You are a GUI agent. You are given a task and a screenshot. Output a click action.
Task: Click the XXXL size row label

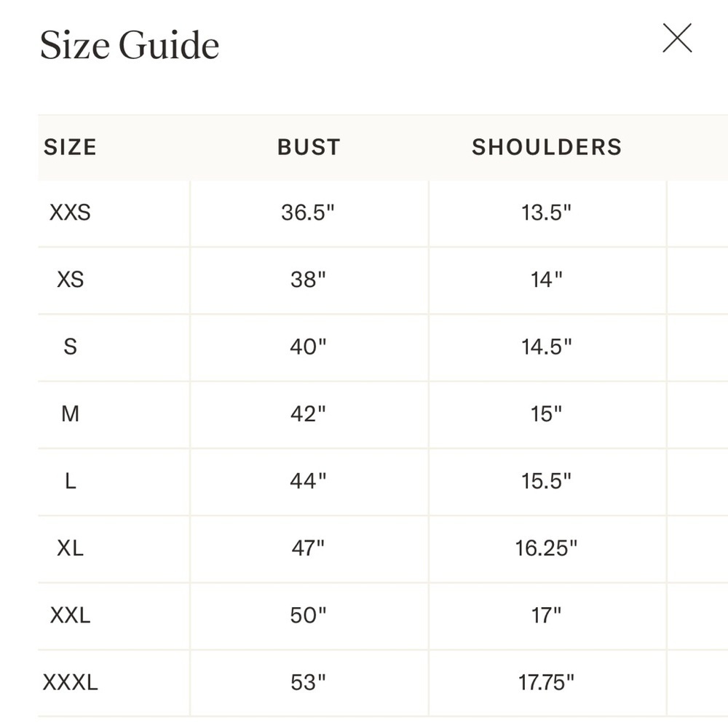coord(70,683)
